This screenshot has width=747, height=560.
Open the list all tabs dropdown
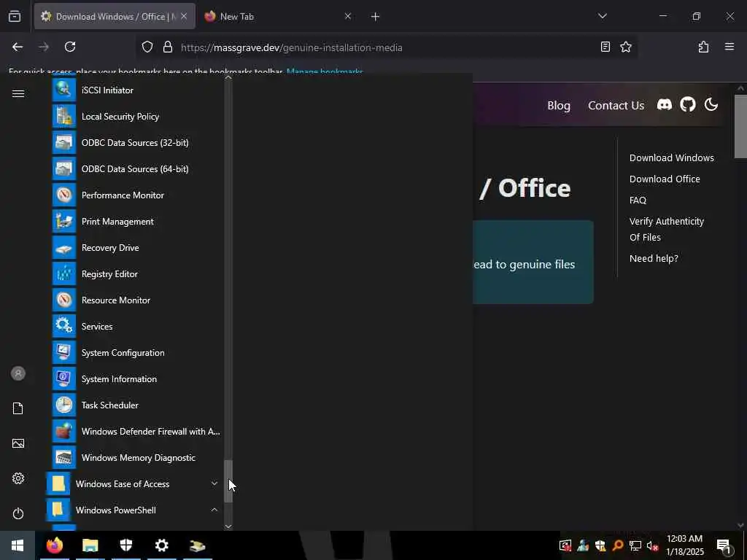click(x=602, y=16)
